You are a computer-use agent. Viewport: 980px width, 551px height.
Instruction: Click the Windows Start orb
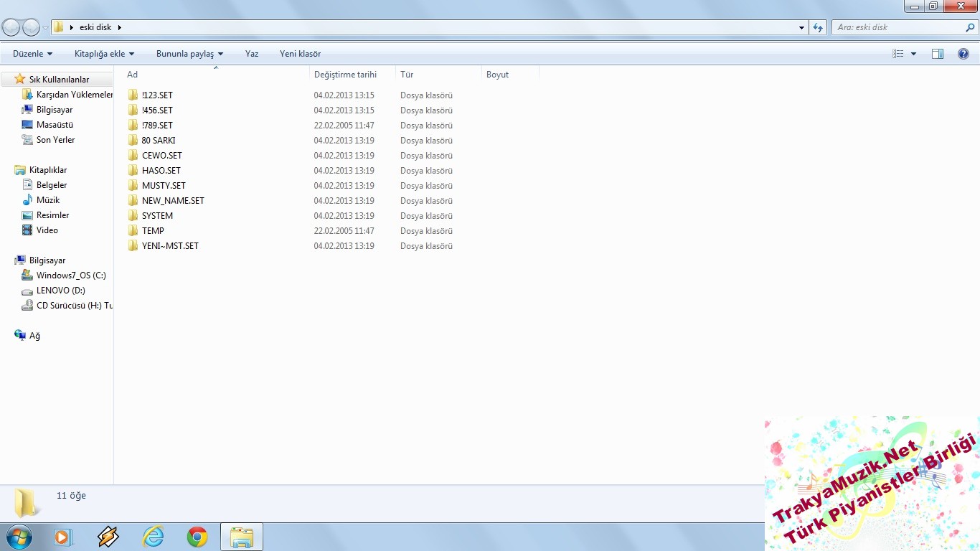pos(19,537)
